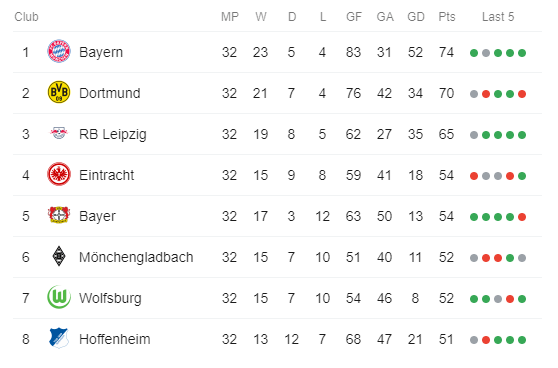Click the Wolfsburg green W logo
The width and height of the screenshot is (558, 368).
tap(59, 297)
